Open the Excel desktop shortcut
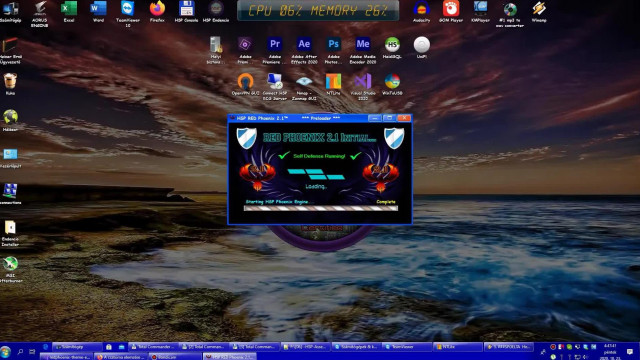Screen dimensions: 640x360 (x=69, y=11)
